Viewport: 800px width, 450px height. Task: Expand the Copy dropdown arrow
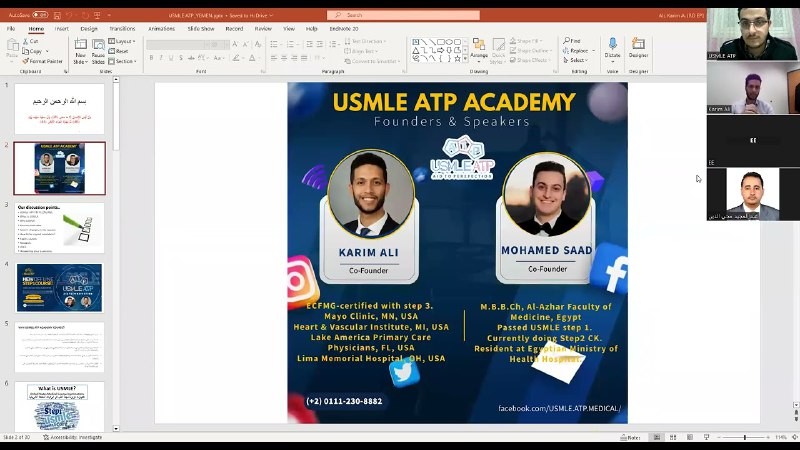click(x=47, y=51)
